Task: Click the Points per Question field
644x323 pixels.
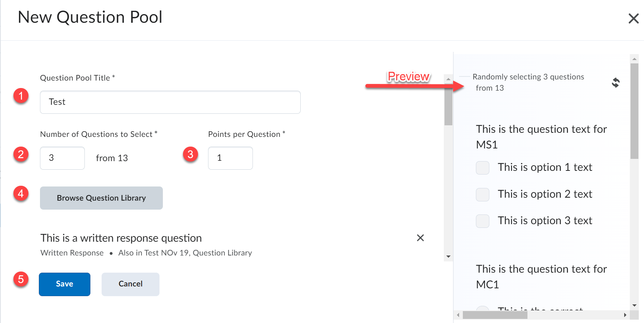Action: (x=230, y=158)
